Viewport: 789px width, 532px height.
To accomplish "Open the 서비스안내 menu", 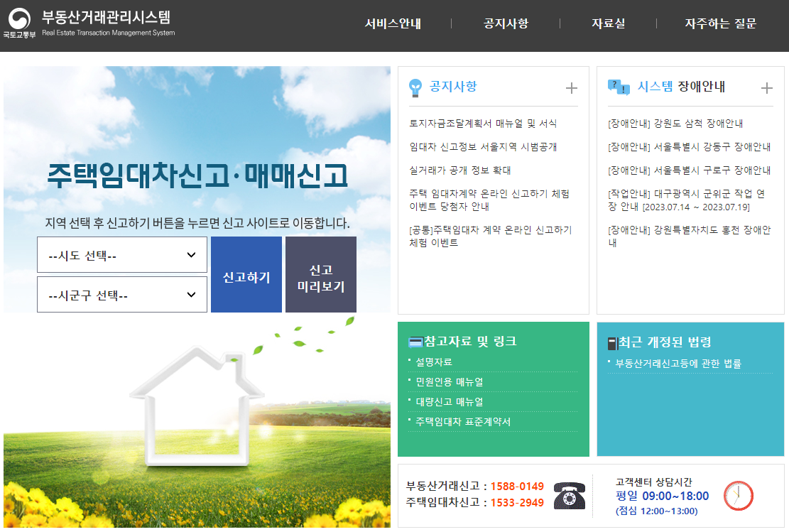I will [x=393, y=23].
